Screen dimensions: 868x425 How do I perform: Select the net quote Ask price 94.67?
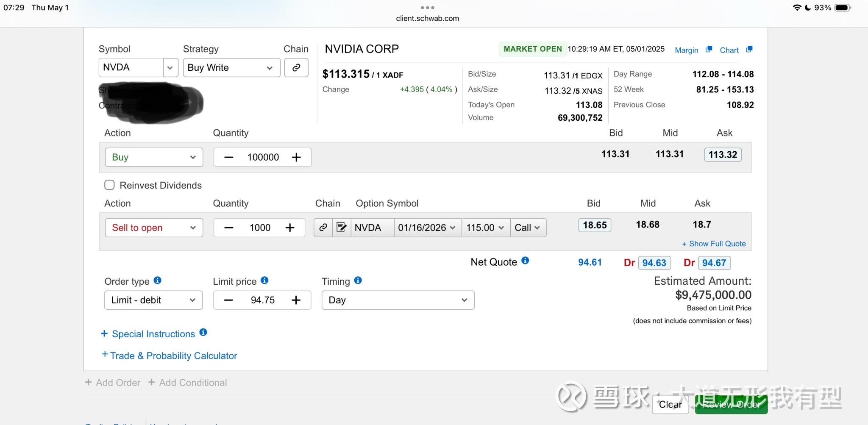(x=714, y=263)
